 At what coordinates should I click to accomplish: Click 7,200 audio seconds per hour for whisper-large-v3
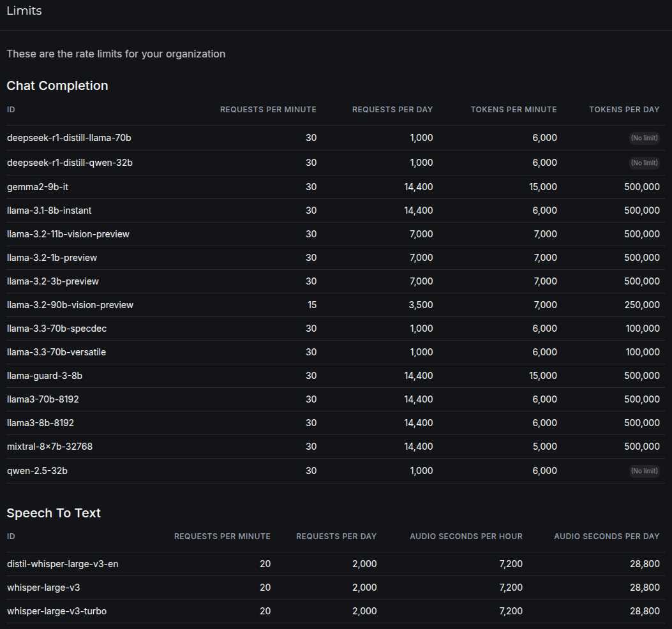[511, 588]
